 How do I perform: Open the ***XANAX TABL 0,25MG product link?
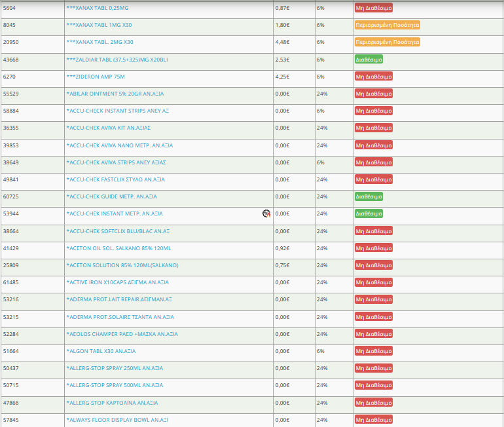click(98, 8)
